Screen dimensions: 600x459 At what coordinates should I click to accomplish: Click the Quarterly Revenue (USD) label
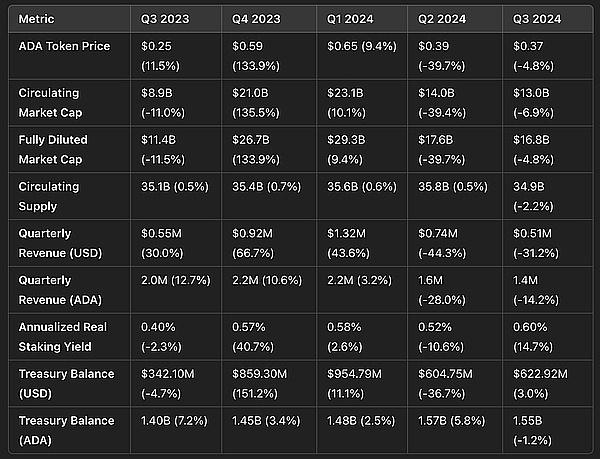pos(60,243)
